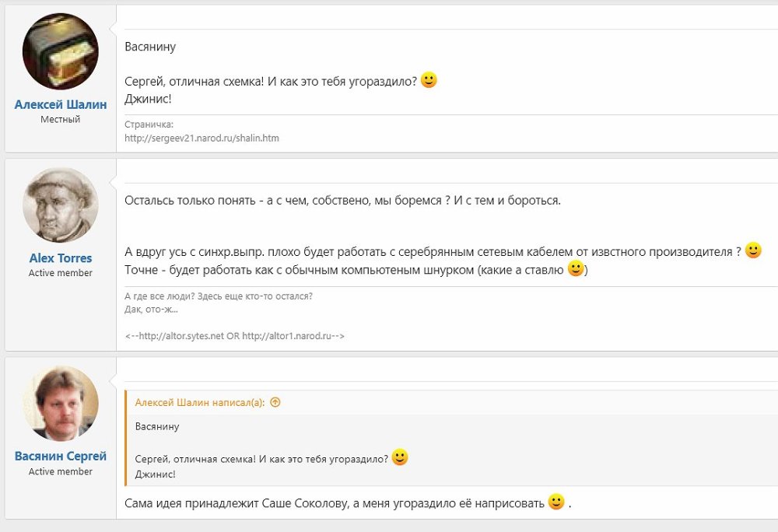The height and width of the screenshot is (532, 778).
Task: Click the 'Алексей Шалин написал(а):' quote header
Action: point(200,402)
